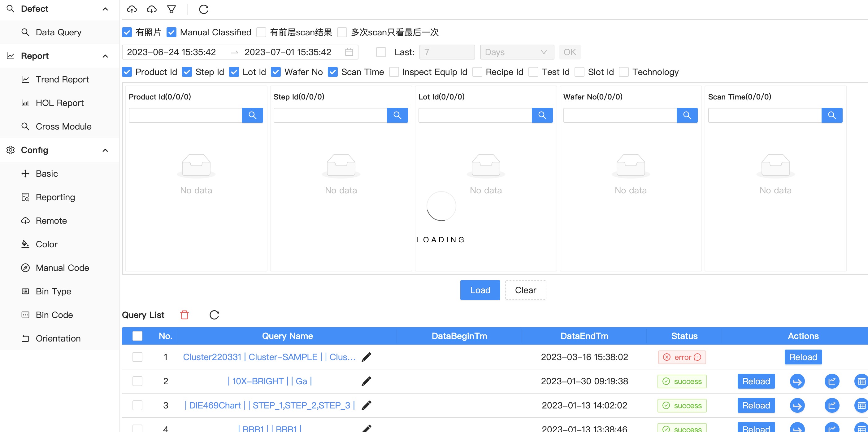The image size is (868, 432).
Task: Select Trend Report from sidebar
Action: click(62, 79)
